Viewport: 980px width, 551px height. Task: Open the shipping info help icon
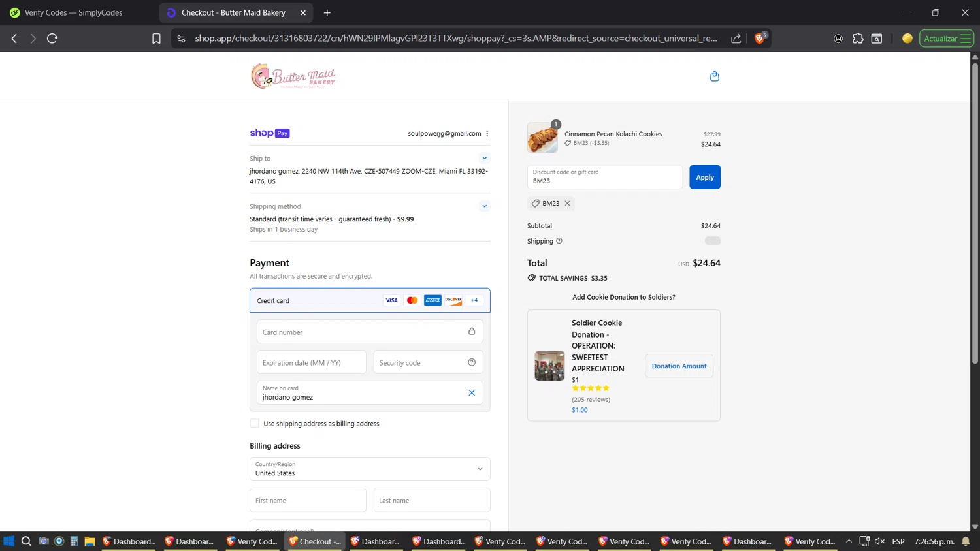pos(559,241)
